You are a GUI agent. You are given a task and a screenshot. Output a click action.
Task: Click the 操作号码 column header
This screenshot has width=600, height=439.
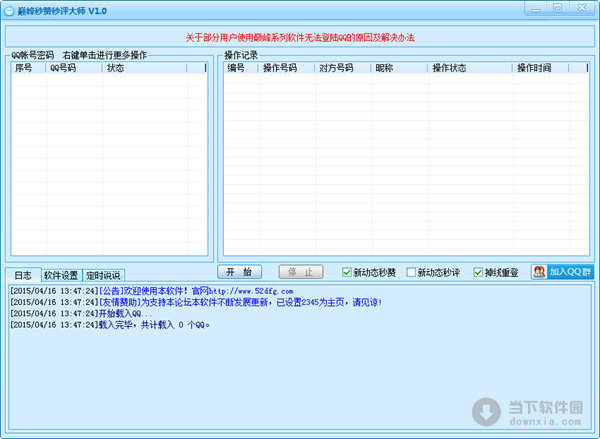287,68
